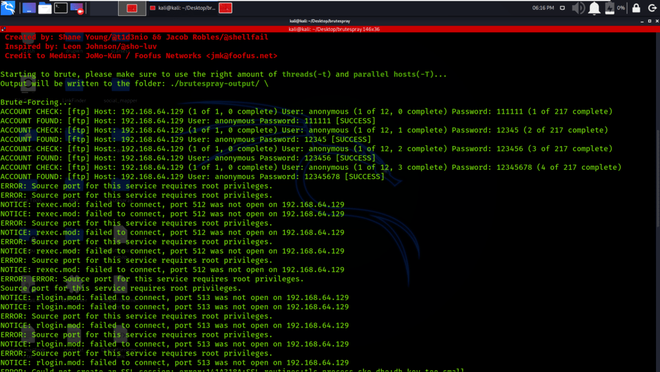This screenshot has height=372, width=660.
Task: Minimize the brutespray terminal window
Action: (x=642, y=21)
